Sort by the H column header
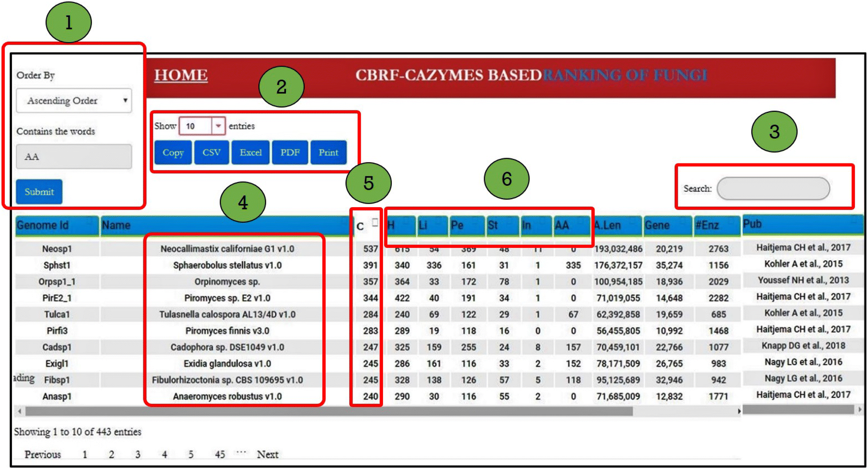 [401, 225]
